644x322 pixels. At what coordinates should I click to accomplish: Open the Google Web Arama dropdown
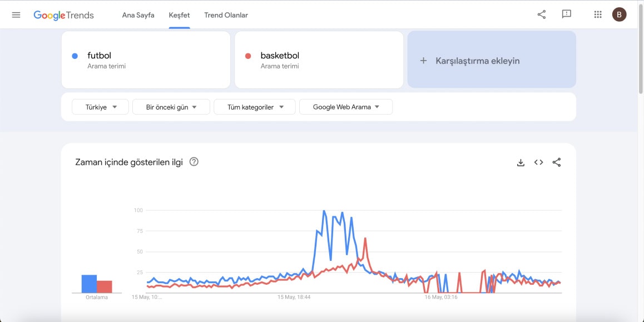point(346,107)
